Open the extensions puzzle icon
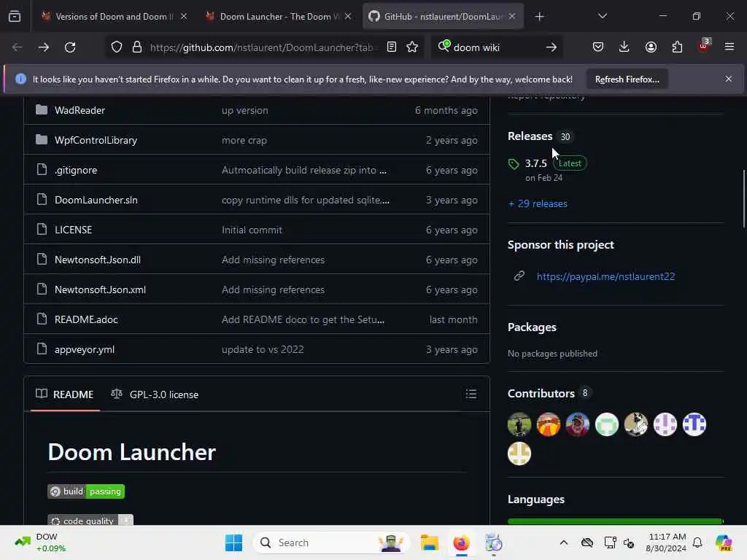This screenshot has height=560, width=747. click(x=677, y=47)
